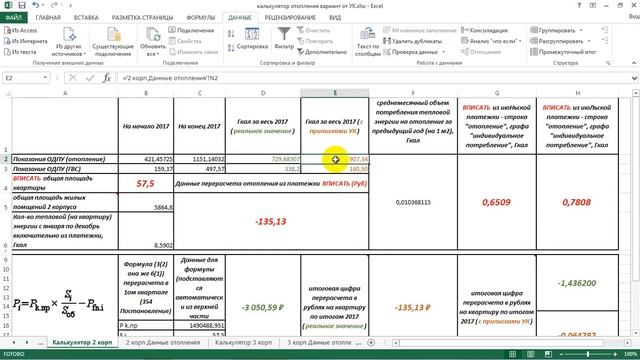Click into the formula bar
Image resolution: width=640 pixels, height=360 pixels.
pos(373,78)
